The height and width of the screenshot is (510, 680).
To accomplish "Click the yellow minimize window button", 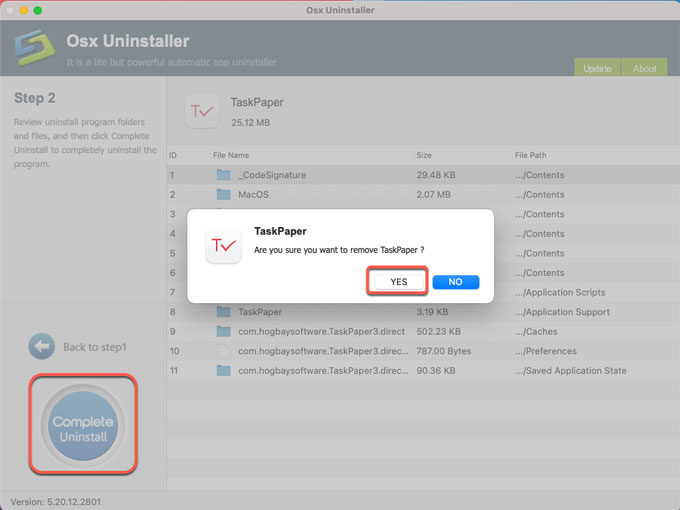I will [x=24, y=10].
